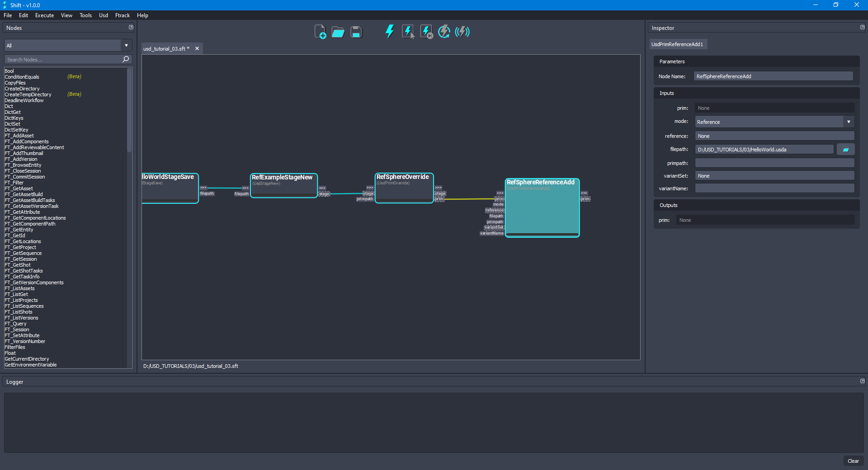Collapse the Inspector panel with its corner toggle

click(x=862, y=27)
